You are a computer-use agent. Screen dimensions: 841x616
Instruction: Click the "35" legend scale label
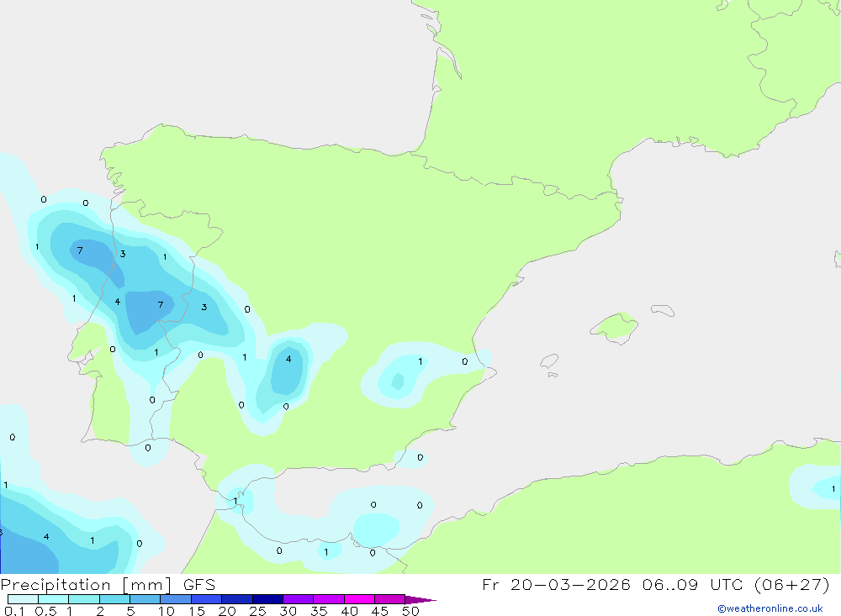coord(319,611)
